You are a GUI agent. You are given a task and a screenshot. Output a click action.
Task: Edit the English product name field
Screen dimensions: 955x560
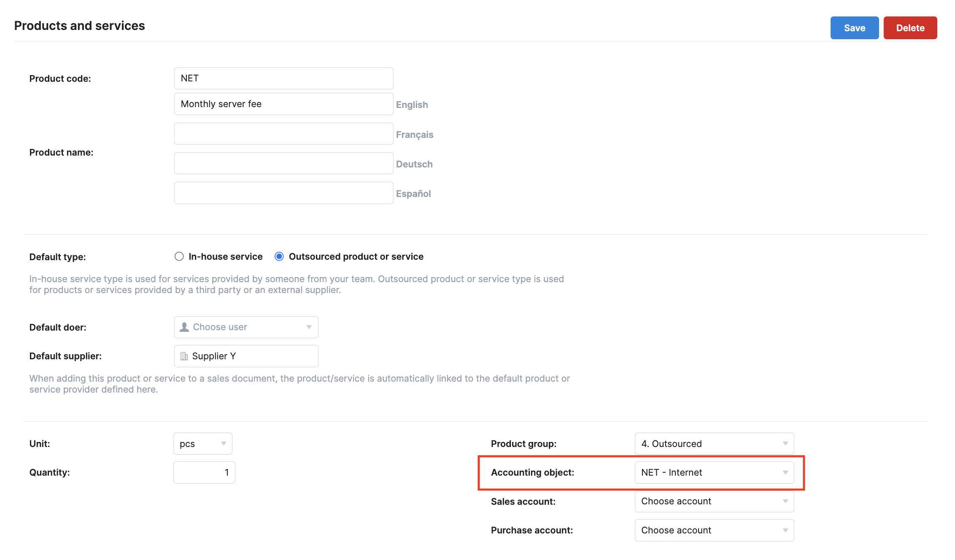coord(283,104)
